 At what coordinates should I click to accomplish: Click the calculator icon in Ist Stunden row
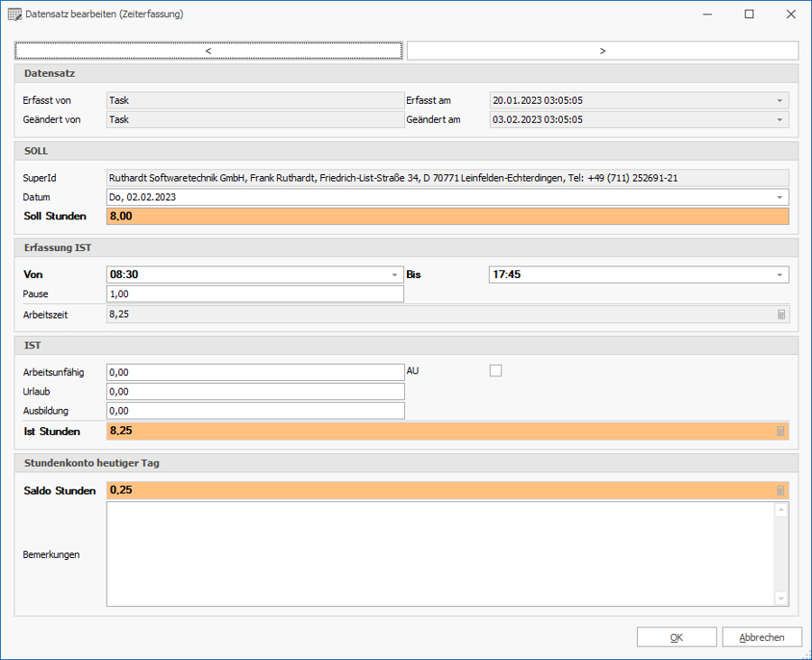(x=780, y=431)
